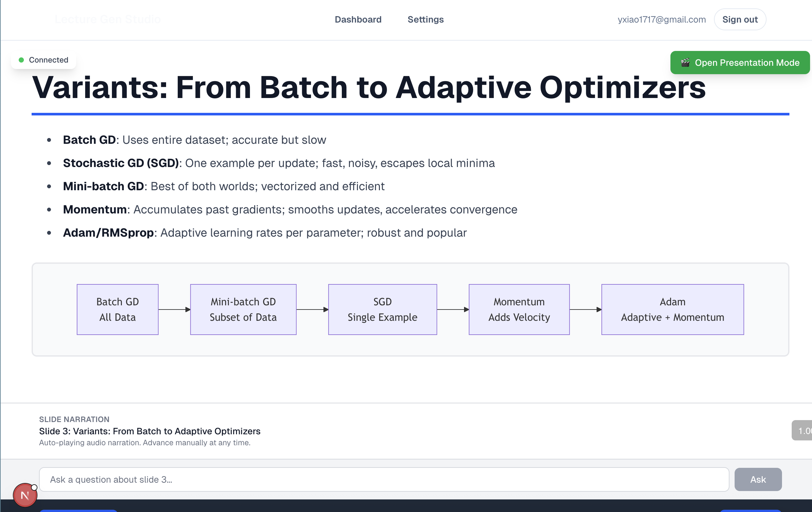Click the Connected status badge

pyautogui.click(x=44, y=60)
